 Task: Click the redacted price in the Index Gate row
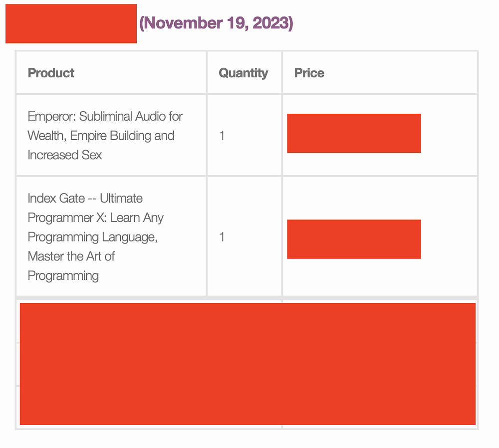click(354, 239)
